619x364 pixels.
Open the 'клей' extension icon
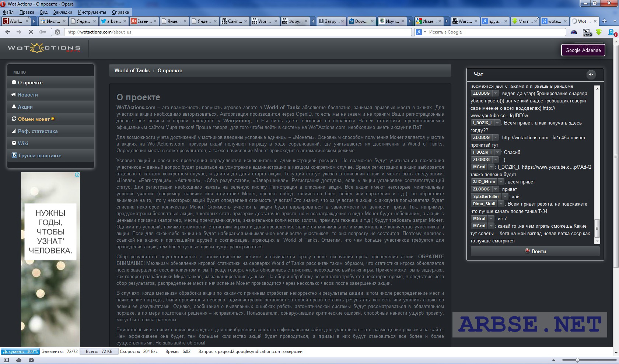pos(587,32)
